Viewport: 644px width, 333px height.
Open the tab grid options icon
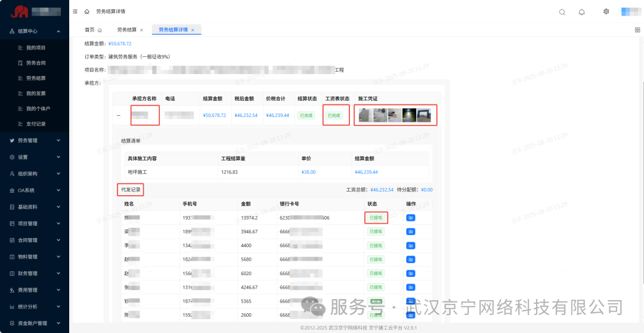coord(637,30)
